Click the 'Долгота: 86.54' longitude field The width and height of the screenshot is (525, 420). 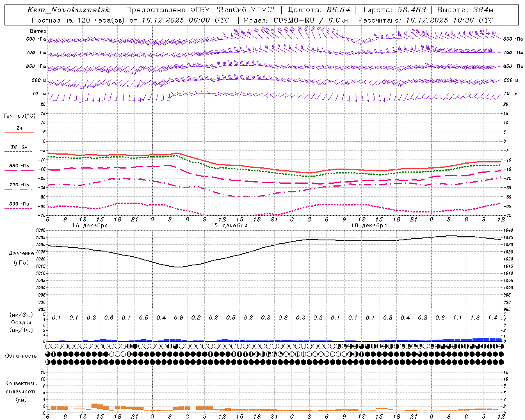pyautogui.click(x=319, y=10)
